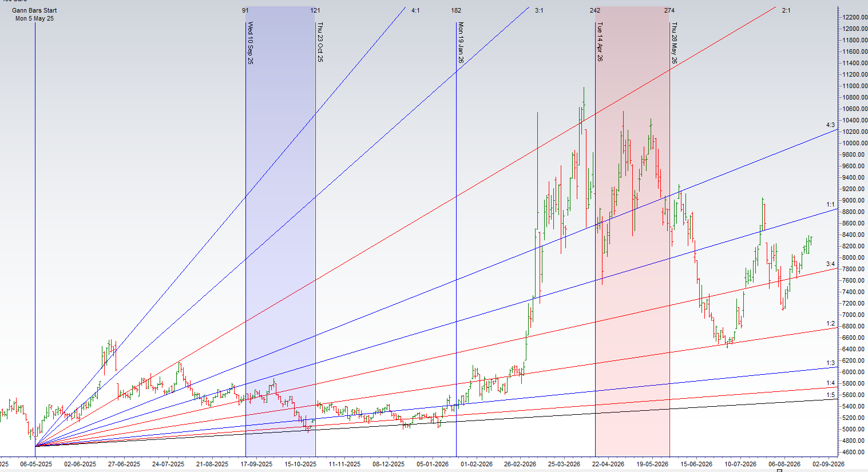Select the "1:2" Gann angle label
This screenshot has width=868, height=472.
(830, 324)
